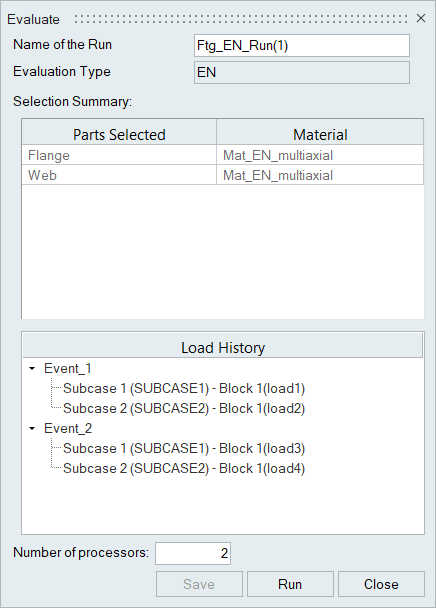
Task: Click the Material column header
Action: [320, 134]
